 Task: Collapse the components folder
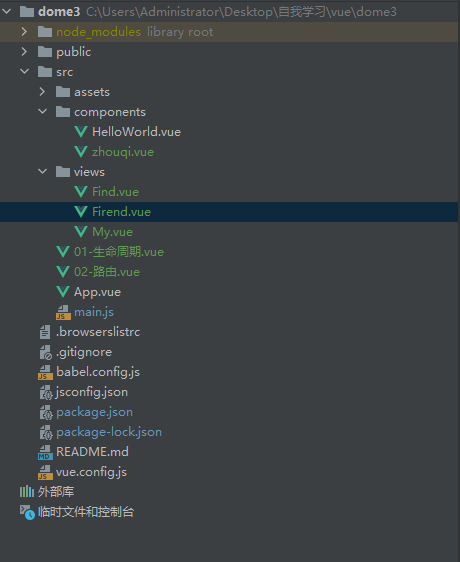click(42, 111)
